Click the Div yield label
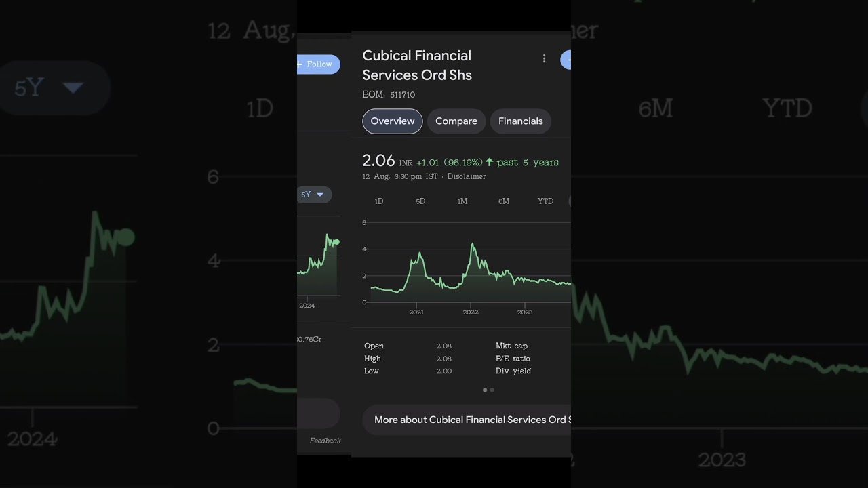 513,371
